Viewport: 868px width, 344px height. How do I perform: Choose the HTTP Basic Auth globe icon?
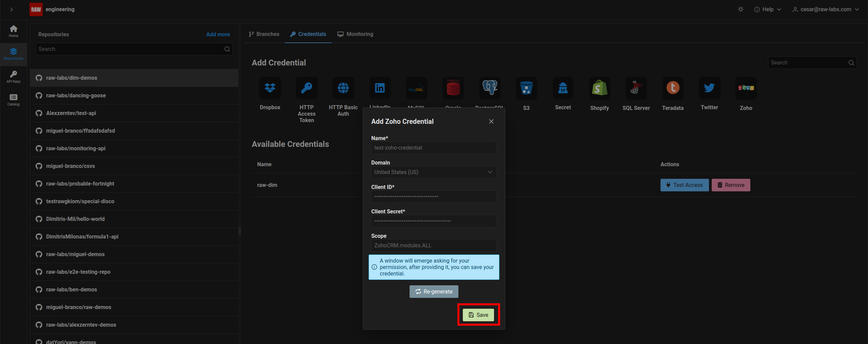343,88
